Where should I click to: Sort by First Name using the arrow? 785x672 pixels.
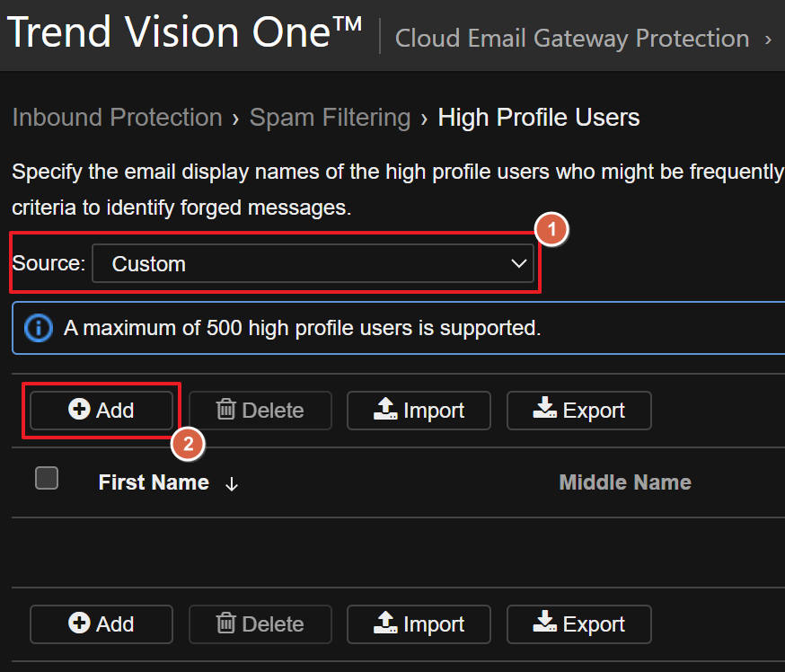[232, 484]
